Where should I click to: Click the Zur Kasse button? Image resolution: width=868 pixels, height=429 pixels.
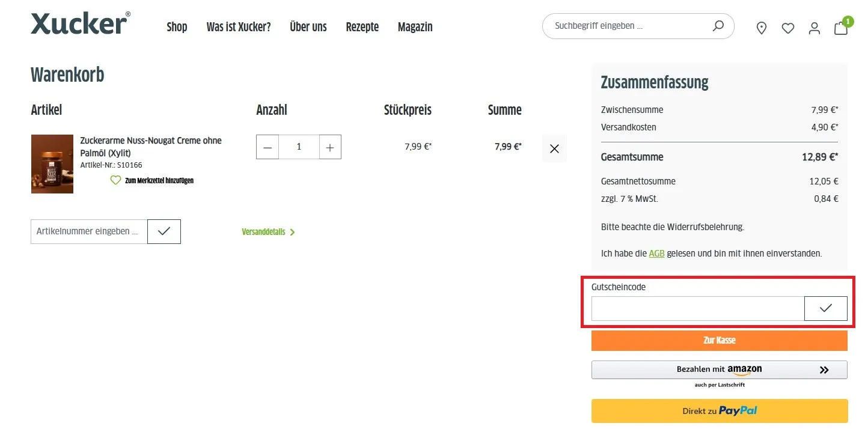(720, 340)
